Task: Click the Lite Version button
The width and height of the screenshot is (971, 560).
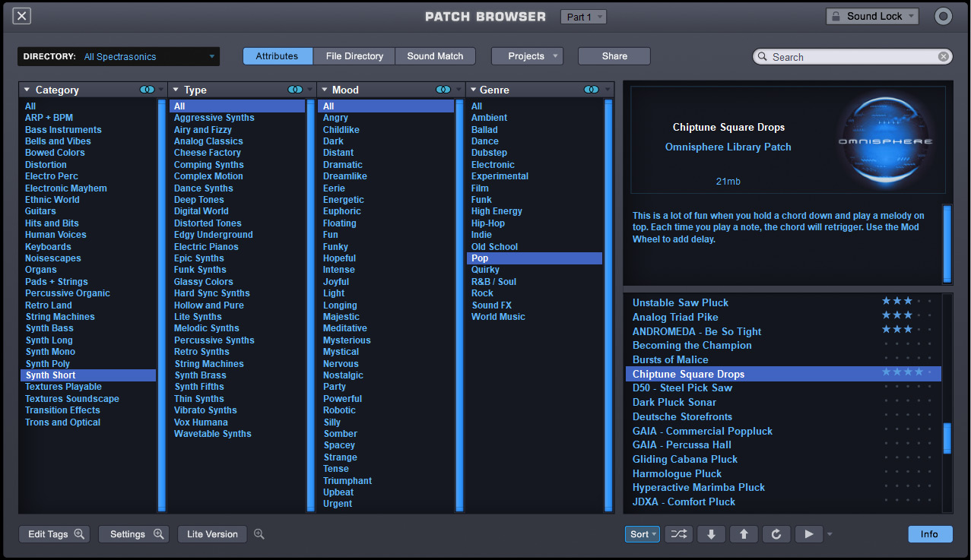Action: click(x=212, y=534)
